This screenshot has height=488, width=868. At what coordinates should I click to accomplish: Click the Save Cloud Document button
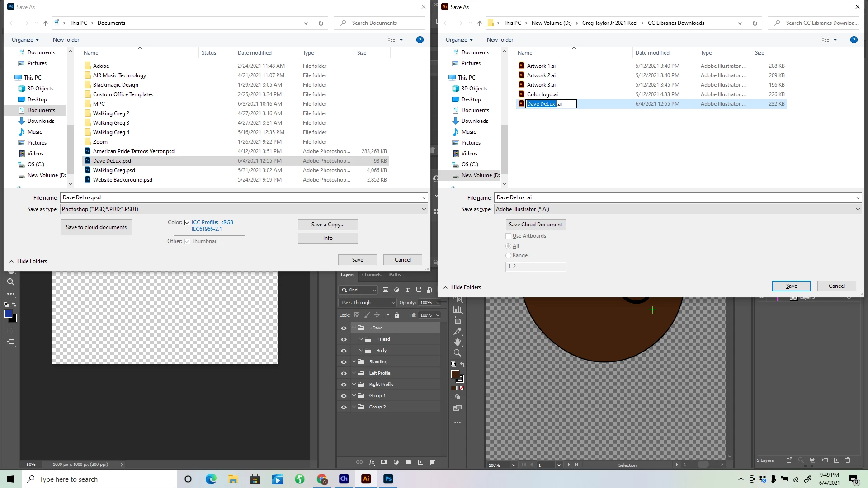[535, 225]
